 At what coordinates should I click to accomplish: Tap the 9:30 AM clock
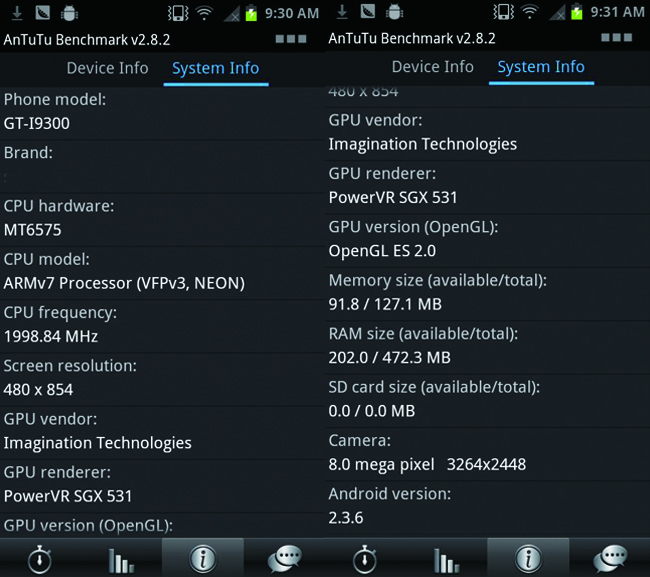(292, 13)
